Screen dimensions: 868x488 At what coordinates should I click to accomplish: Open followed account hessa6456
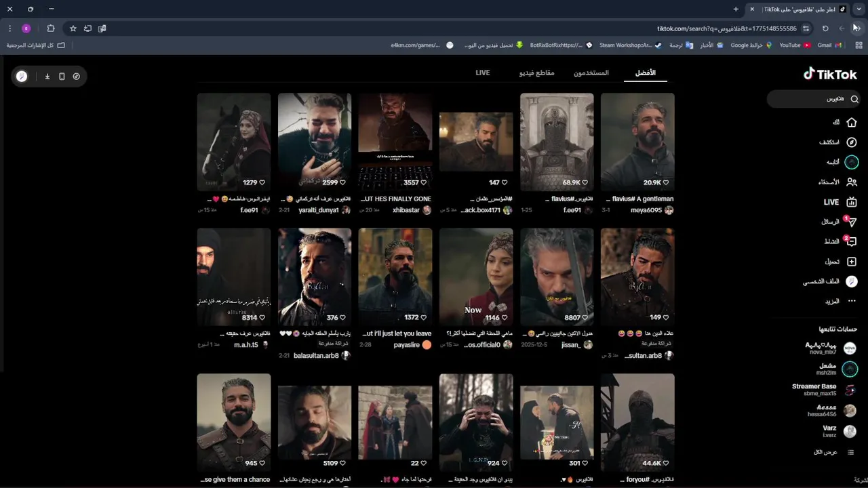[x=832, y=411]
